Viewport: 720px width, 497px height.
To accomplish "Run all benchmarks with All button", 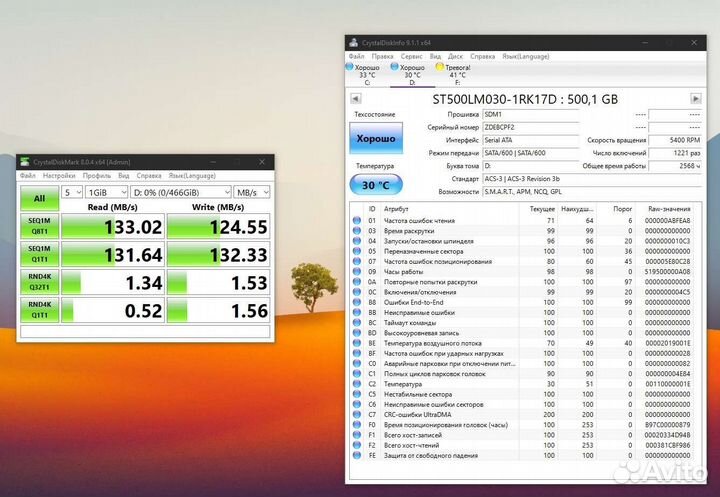I will [39, 198].
